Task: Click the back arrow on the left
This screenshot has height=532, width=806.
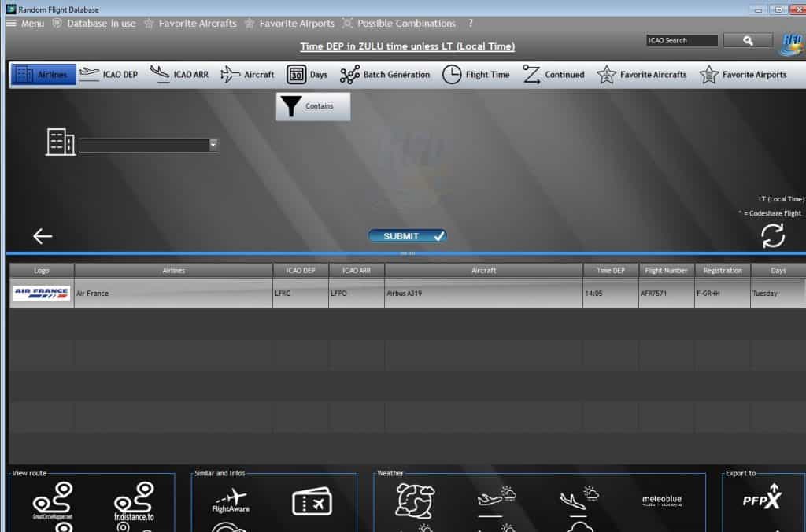Action: pos(42,235)
